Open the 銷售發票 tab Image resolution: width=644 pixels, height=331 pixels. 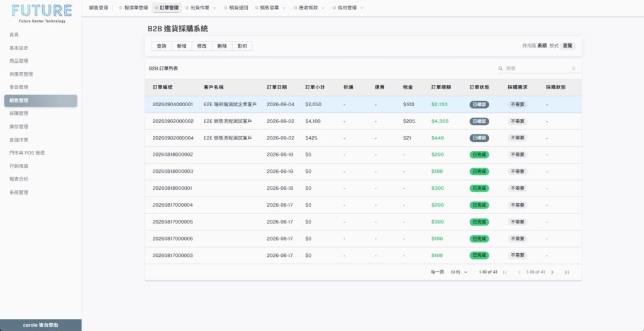pyautogui.click(x=269, y=8)
